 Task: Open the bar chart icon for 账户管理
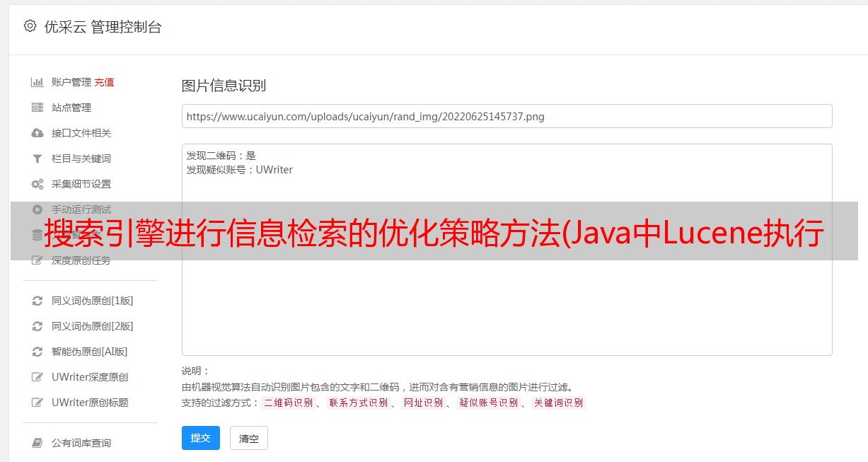37,82
